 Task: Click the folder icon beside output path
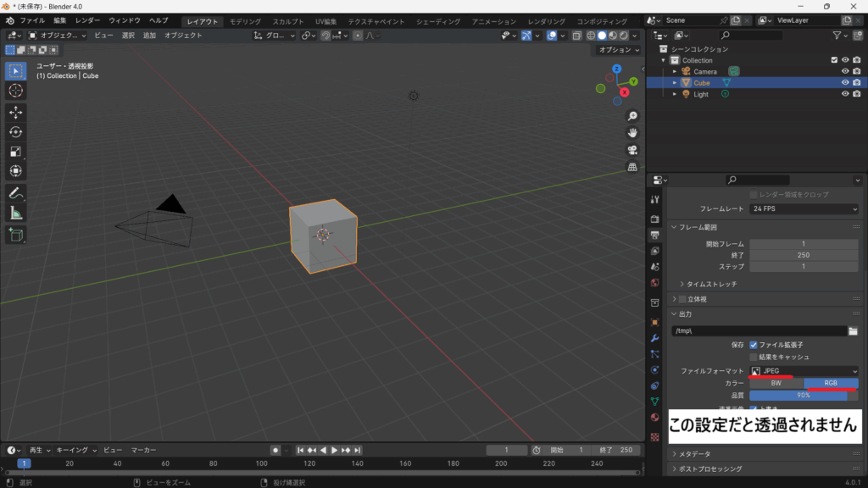pyautogui.click(x=854, y=330)
